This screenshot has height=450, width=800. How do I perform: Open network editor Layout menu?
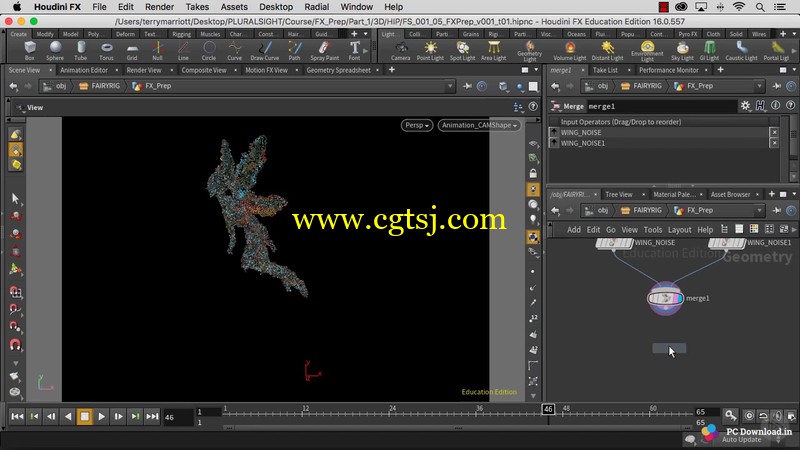pyautogui.click(x=680, y=230)
